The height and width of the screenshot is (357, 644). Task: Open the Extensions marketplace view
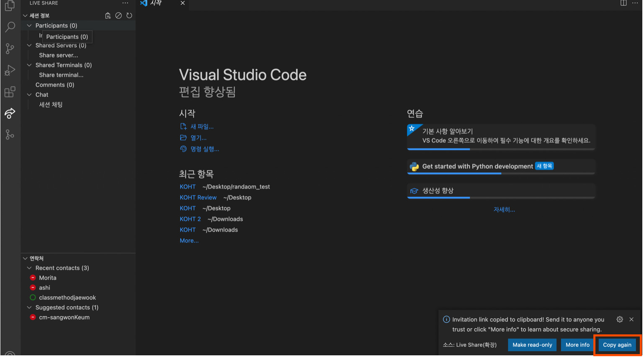(x=9, y=92)
